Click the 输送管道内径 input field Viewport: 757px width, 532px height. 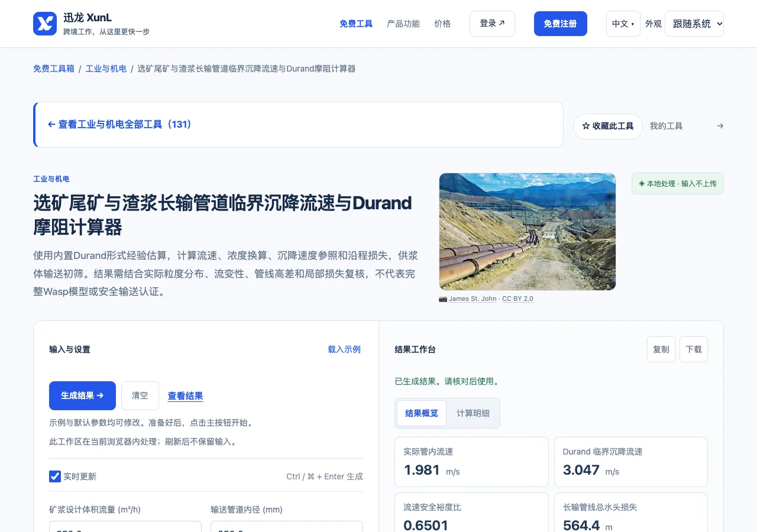pyautogui.click(x=287, y=527)
